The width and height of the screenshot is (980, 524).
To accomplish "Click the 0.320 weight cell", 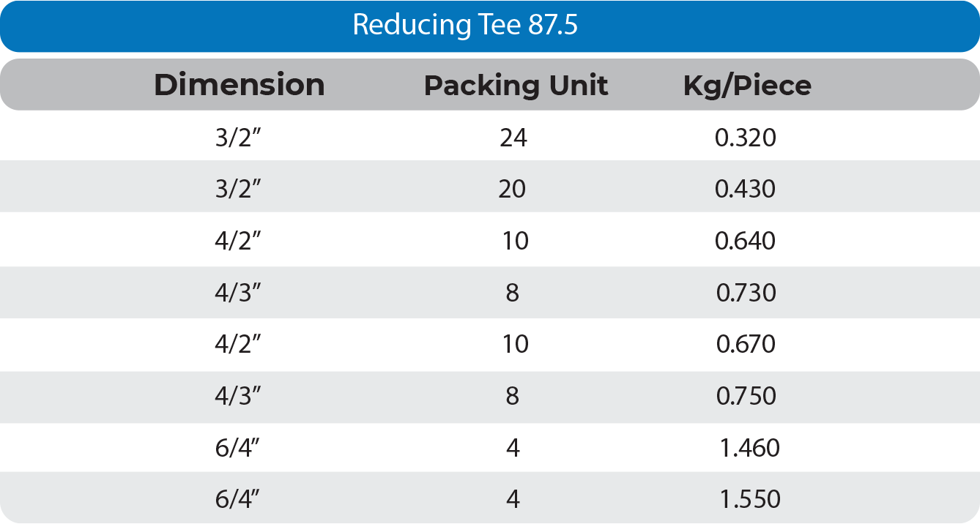I will coord(746,138).
